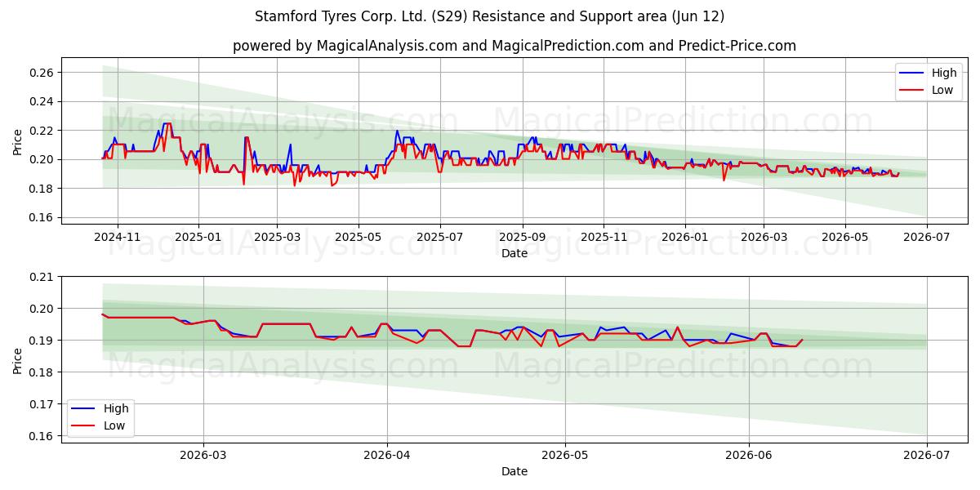This screenshot has width=980, height=490.
Task: Click the bottom chart 2026-04 tick label
Action: pos(386,455)
